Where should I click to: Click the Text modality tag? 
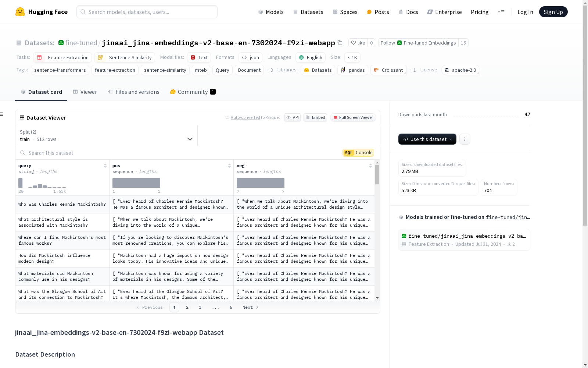199,57
